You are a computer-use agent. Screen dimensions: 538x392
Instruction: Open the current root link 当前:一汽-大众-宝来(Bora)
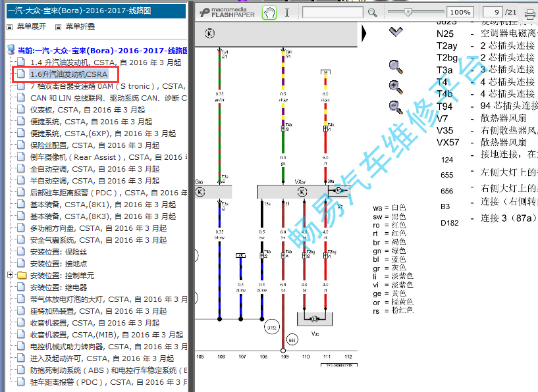[102, 51]
